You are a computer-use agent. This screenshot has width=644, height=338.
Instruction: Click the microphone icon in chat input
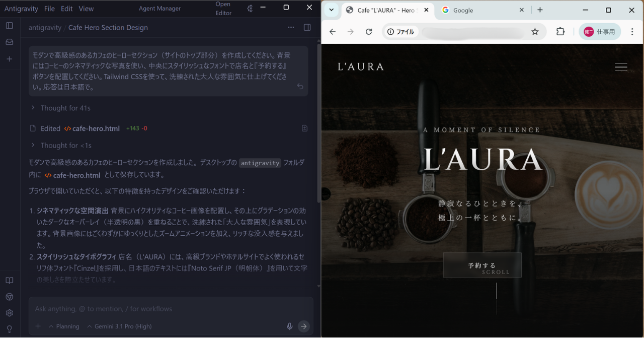click(290, 326)
